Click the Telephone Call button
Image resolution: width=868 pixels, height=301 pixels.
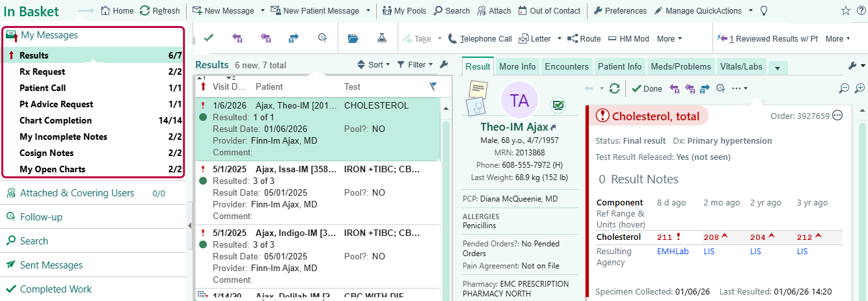[480, 39]
